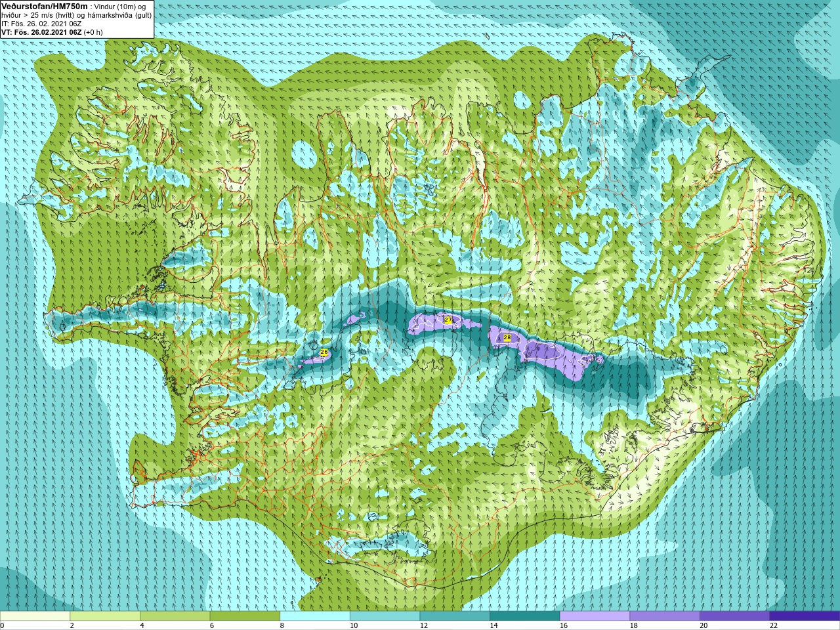Click the 'IT: Fös. 26. 02. 2021 06Z' line

[41, 23]
